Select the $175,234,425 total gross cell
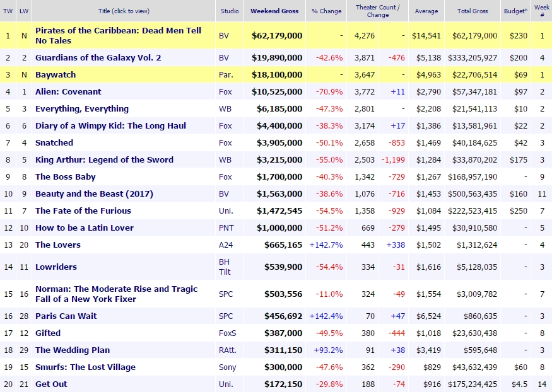 (x=473, y=384)
